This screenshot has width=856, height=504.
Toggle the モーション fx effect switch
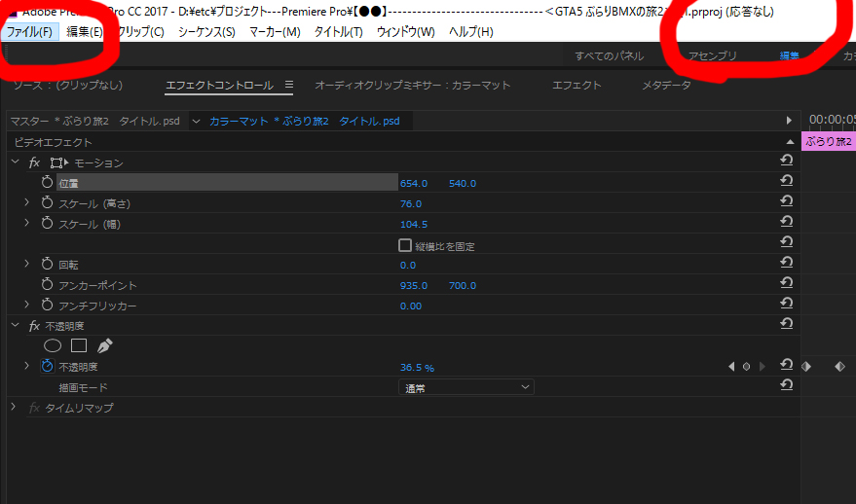[34, 162]
